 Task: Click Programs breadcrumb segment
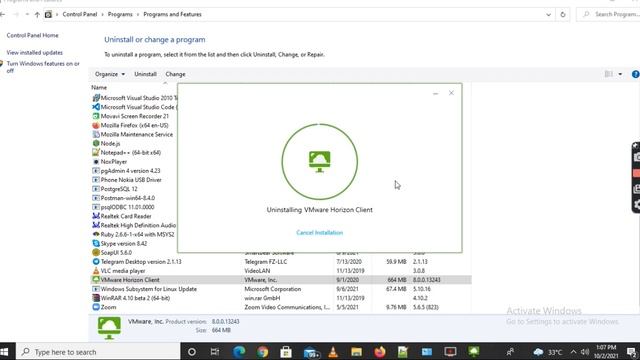tap(120, 14)
